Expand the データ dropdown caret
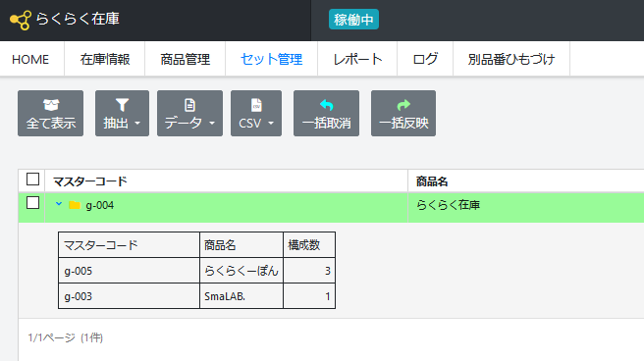The width and height of the screenshot is (644, 361). (x=212, y=123)
